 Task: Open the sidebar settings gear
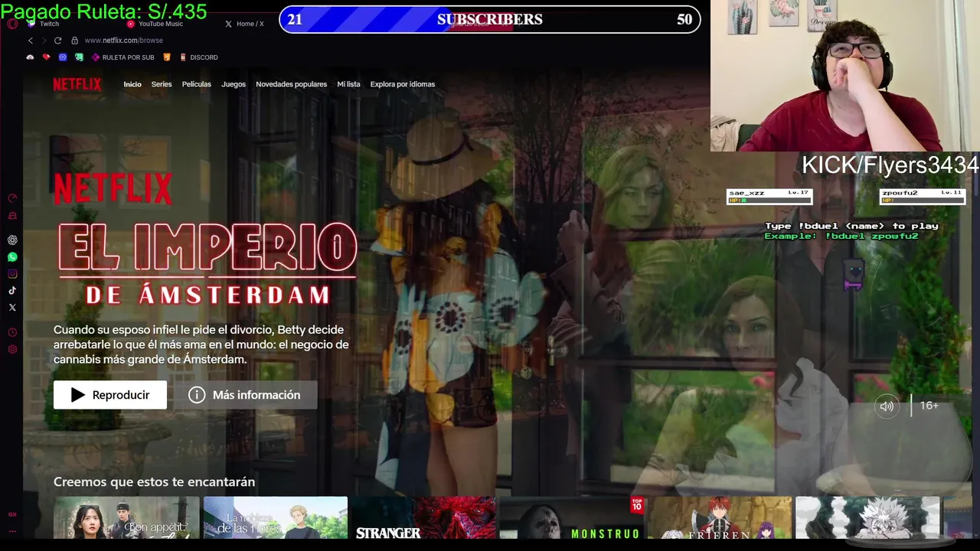point(12,350)
